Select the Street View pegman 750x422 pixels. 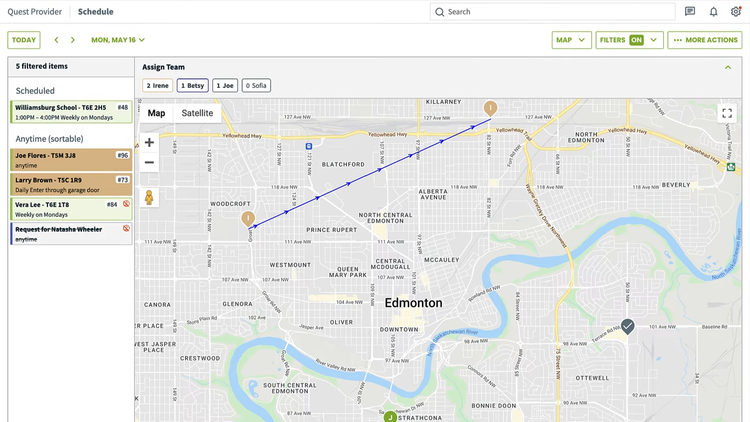[x=149, y=197]
